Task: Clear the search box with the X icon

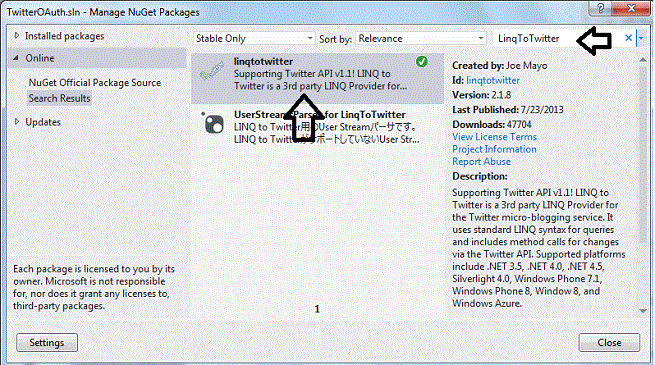Action: pos(628,38)
